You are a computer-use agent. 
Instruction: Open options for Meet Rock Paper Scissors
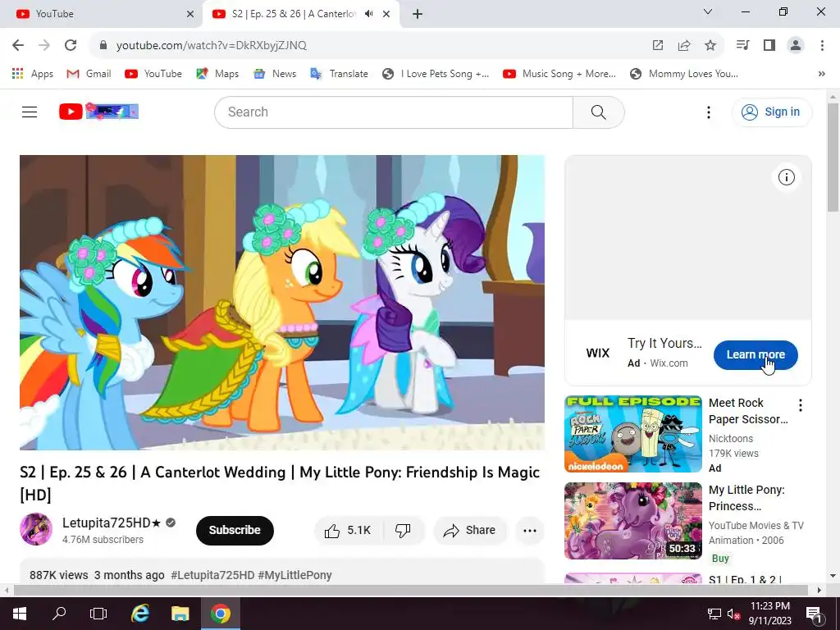pyautogui.click(x=801, y=405)
